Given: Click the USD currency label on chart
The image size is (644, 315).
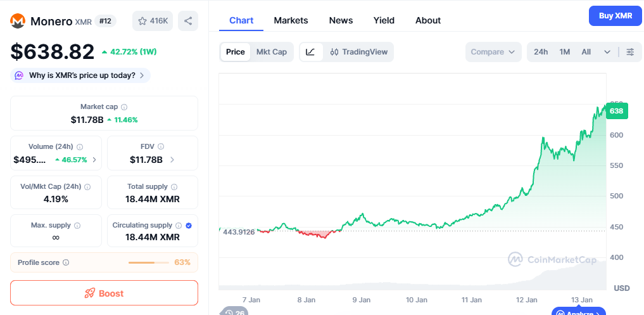Looking at the screenshot, I should point(621,288).
